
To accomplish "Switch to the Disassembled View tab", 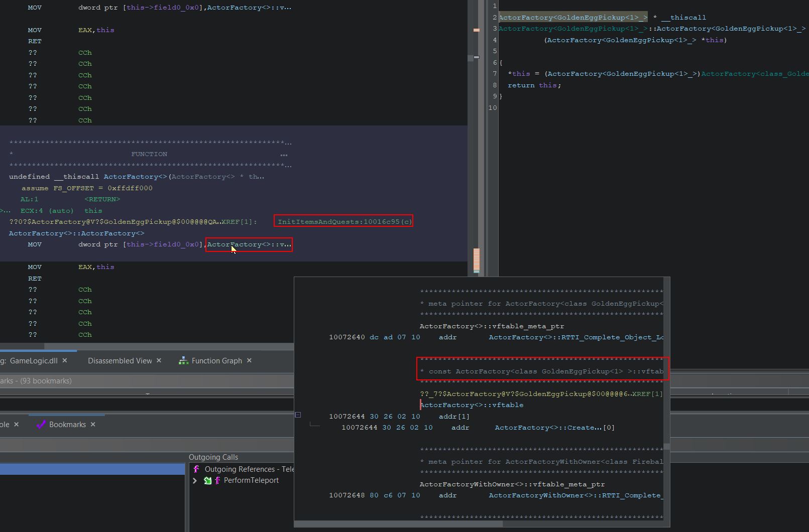I will (120, 360).
